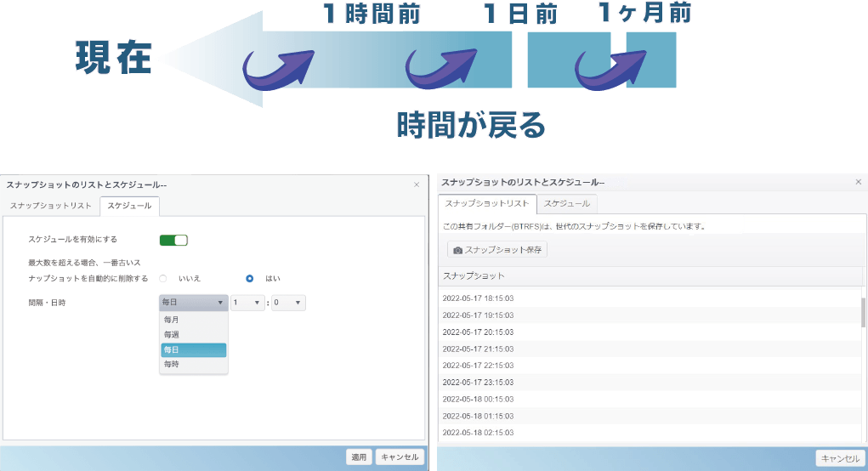Click キャンセル in the left dialog
Image resolution: width=868 pixels, height=471 pixels.
(400, 457)
